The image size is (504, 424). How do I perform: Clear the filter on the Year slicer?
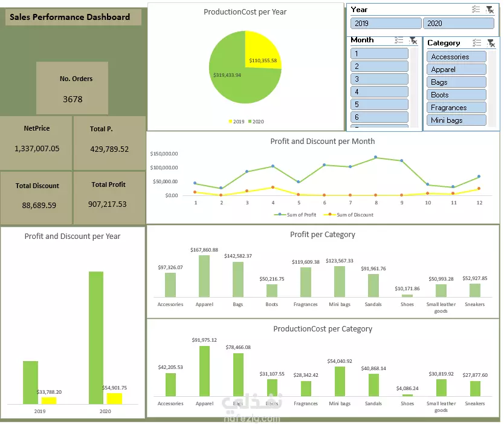pyautogui.click(x=489, y=10)
